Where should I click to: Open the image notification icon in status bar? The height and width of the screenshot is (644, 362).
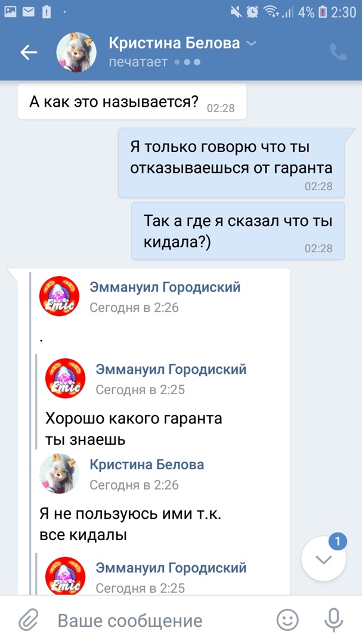10,13
